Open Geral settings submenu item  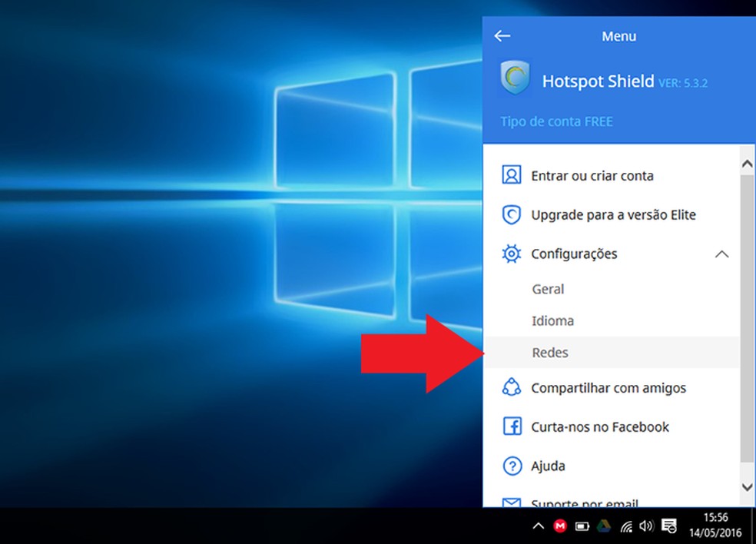point(548,290)
